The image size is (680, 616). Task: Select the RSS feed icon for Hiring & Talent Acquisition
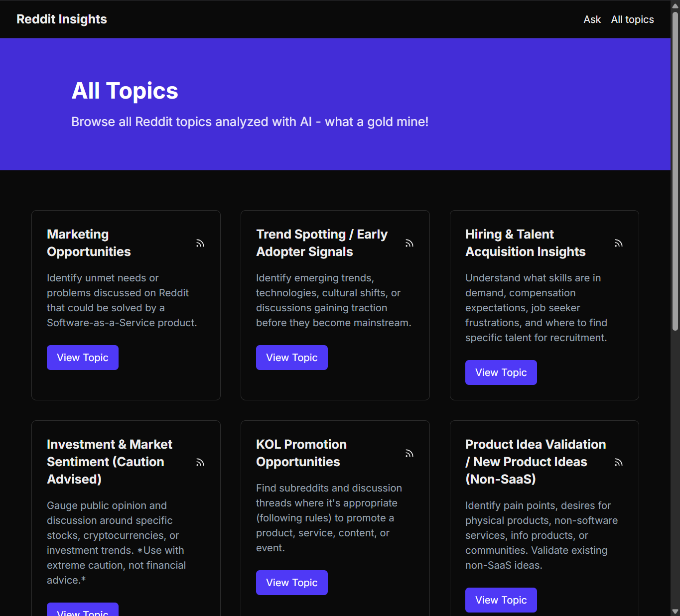(x=618, y=243)
